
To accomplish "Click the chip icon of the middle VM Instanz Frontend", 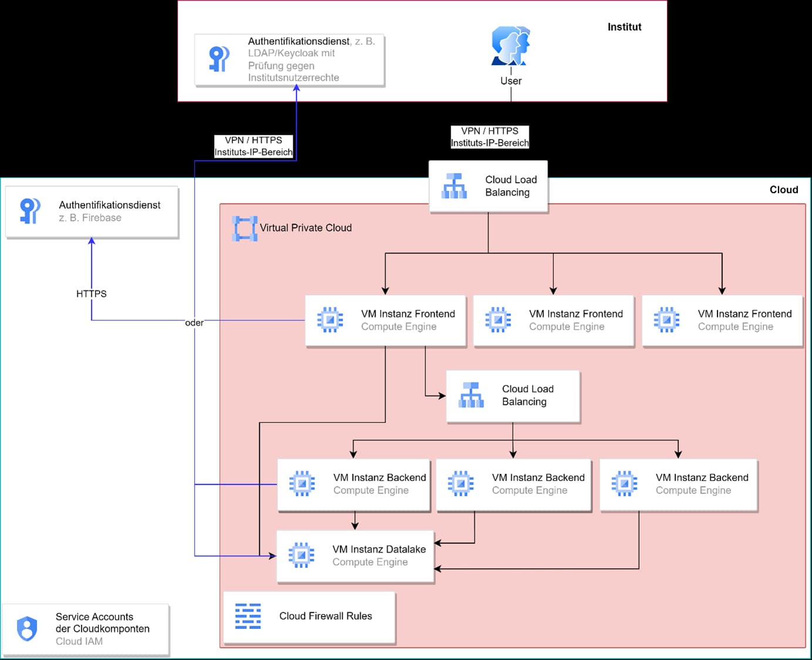I will click(498, 320).
